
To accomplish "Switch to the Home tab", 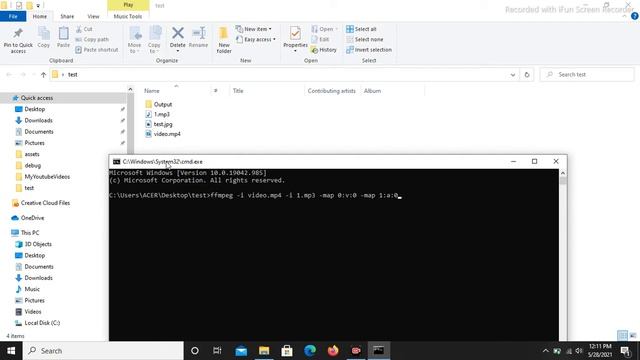I will 40,16.
